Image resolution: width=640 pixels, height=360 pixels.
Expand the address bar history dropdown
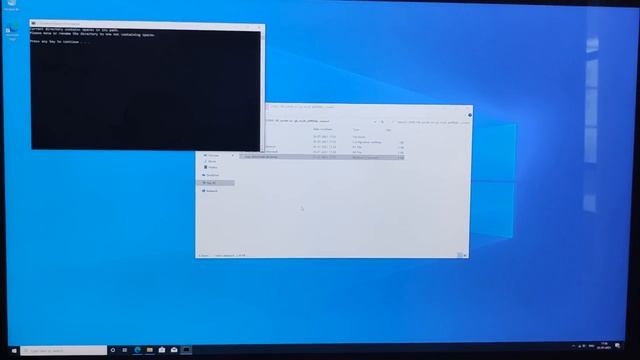coord(375,122)
